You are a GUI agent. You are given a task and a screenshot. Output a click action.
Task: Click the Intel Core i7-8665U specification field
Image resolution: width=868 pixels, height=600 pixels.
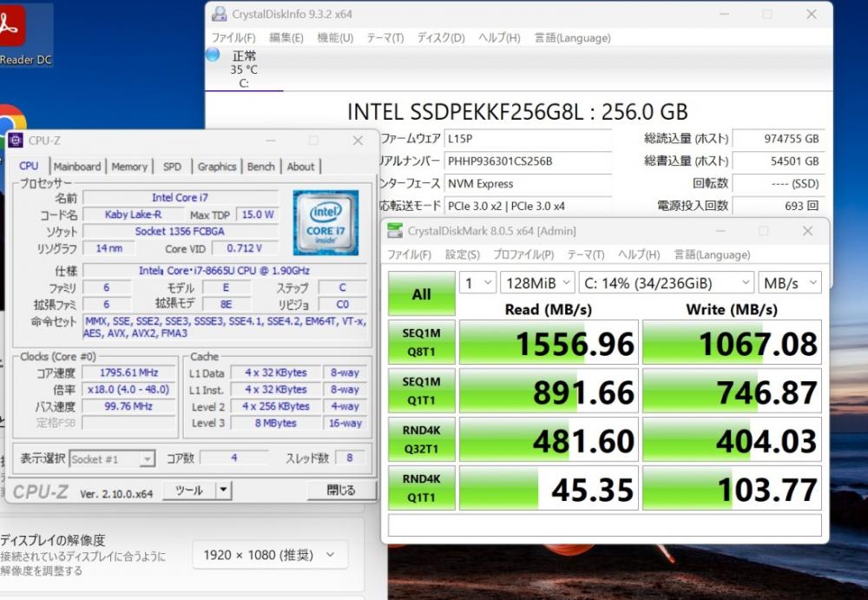[224, 270]
